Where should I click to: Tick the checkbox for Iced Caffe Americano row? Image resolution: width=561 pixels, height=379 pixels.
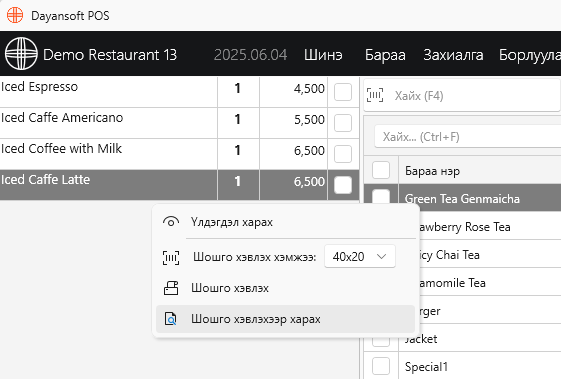(342, 123)
